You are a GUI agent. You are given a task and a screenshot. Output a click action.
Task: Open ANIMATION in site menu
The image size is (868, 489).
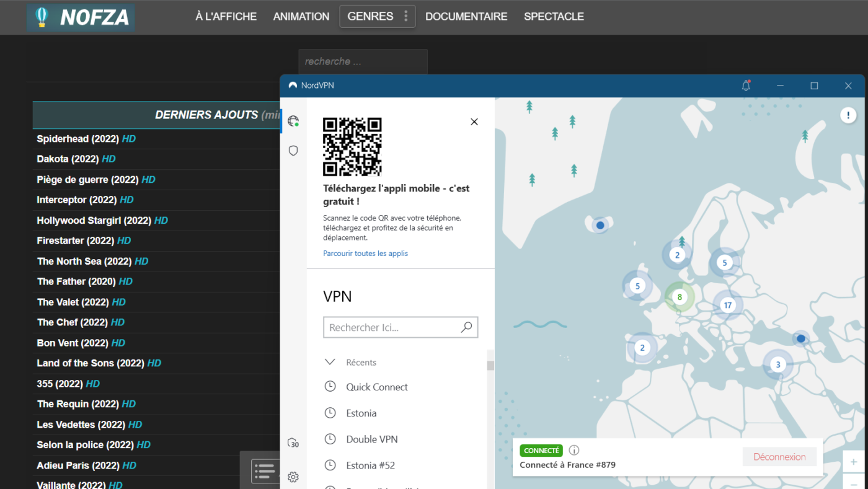301,17
